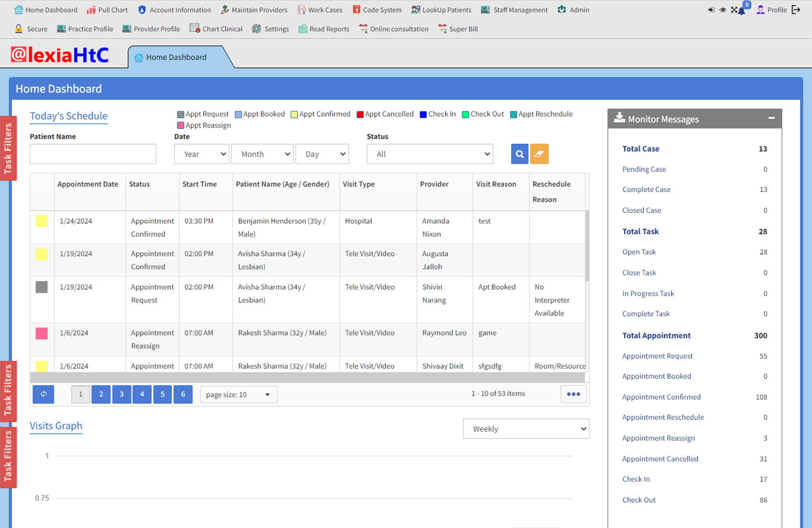
Task: Go to page 3 of schedule
Action: click(x=121, y=394)
